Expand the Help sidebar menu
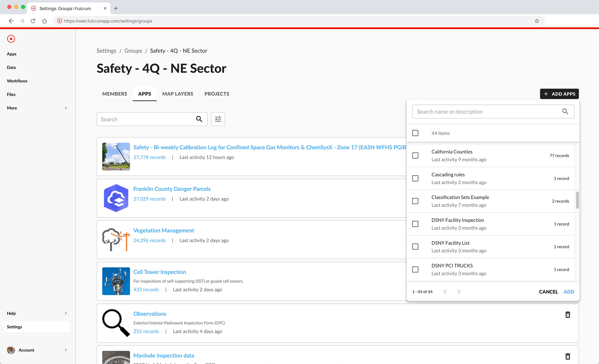The height and width of the screenshot is (364, 599). (37, 313)
